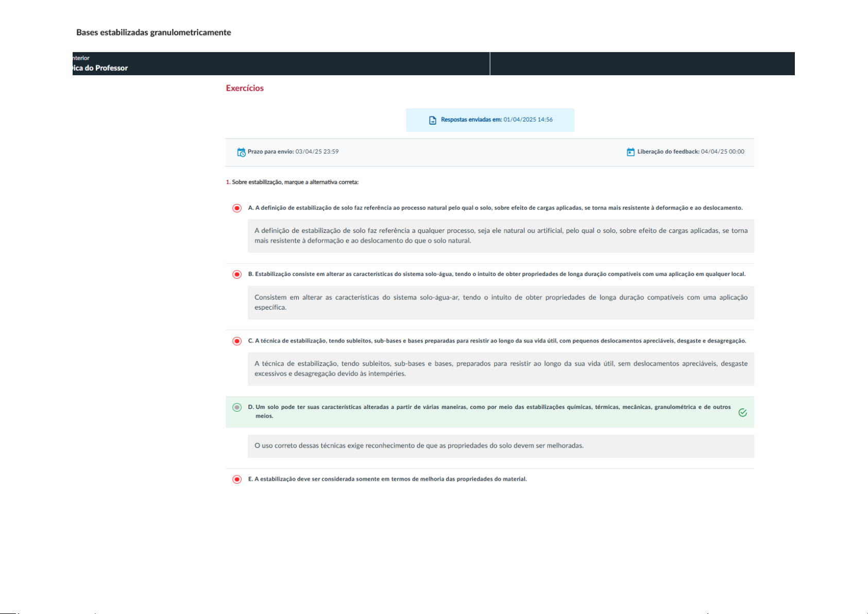This screenshot has height=614, width=868.
Task: Click the page title Bases estabilizadas granulometricamente
Action: pyautogui.click(x=154, y=32)
